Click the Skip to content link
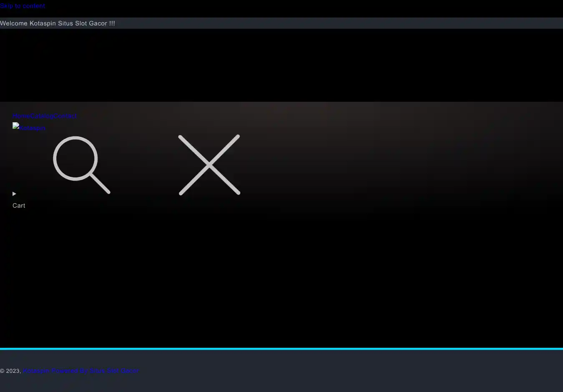Viewport: 563px width, 392px height. tap(23, 6)
